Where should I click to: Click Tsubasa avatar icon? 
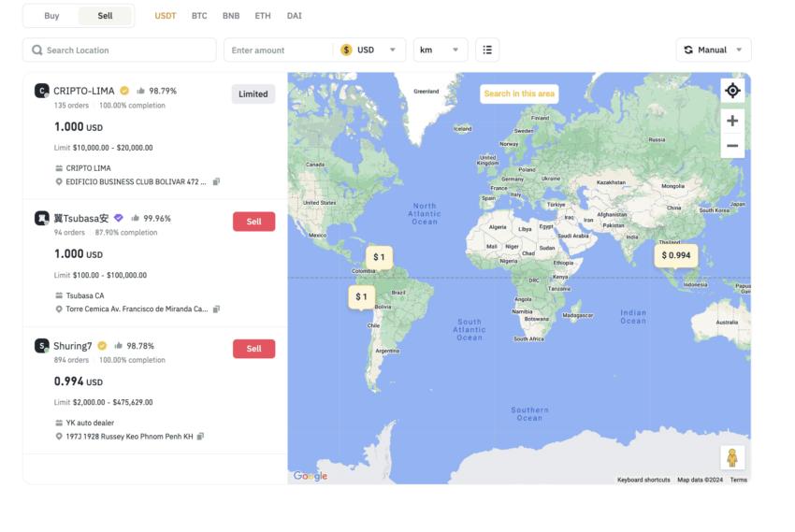(x=41, y=219)
